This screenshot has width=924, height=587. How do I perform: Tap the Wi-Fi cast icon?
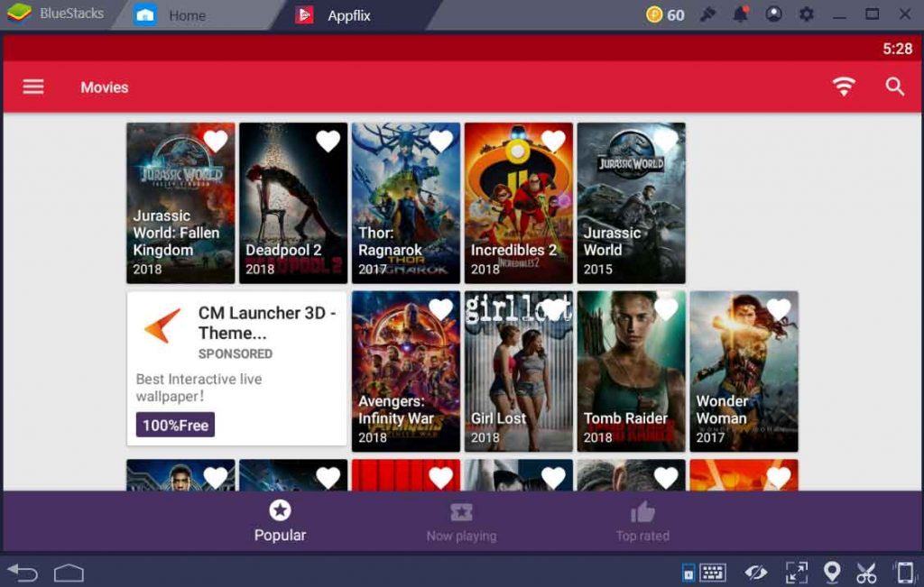coord(844,87)
